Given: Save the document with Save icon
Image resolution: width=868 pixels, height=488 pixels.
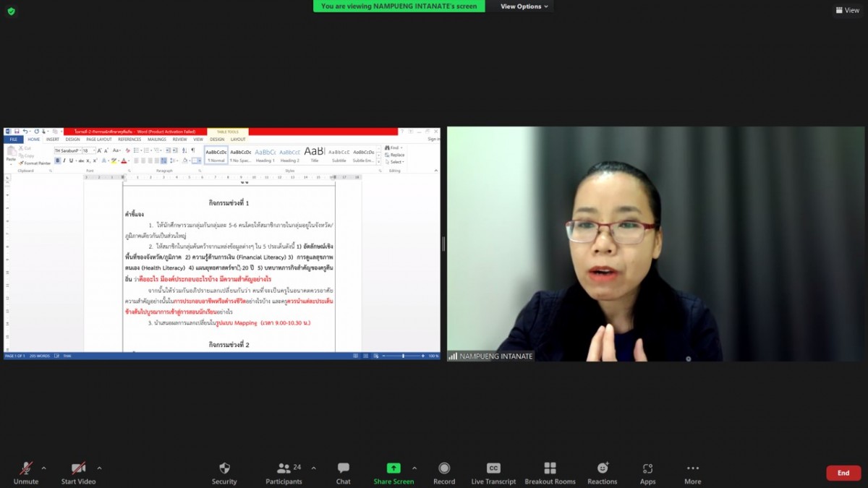Looking at the screenshot, I should coord(17,132).
